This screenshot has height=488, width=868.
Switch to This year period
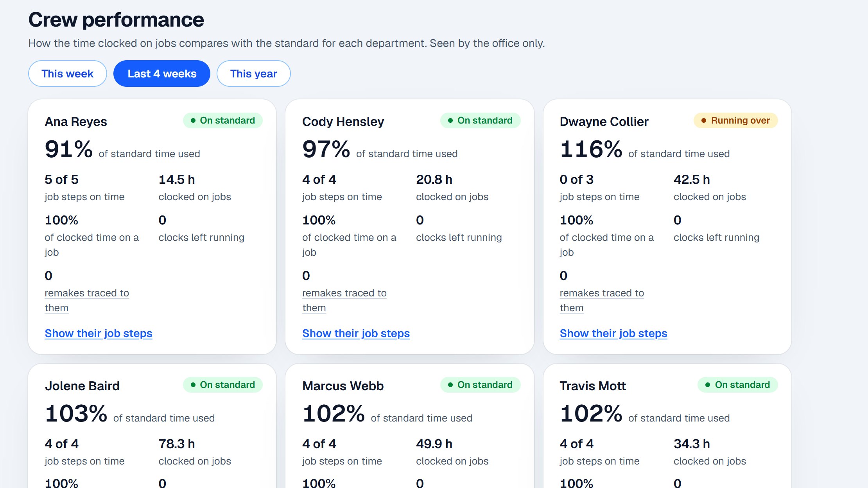point(253,74)
